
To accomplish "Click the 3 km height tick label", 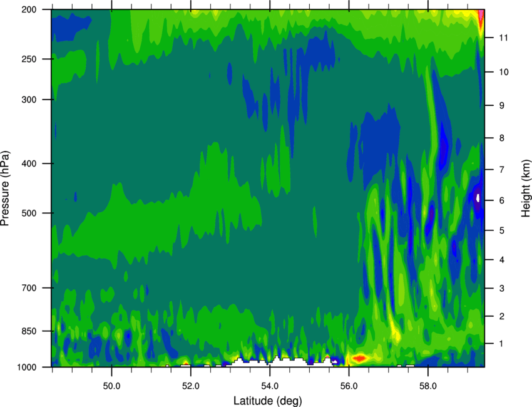I will click(x=501, y=289).
